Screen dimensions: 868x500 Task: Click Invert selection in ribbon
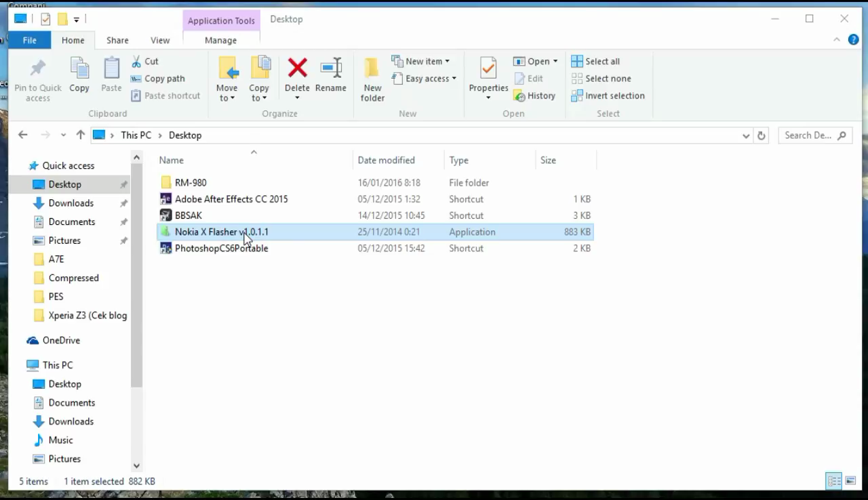[608, 96]
